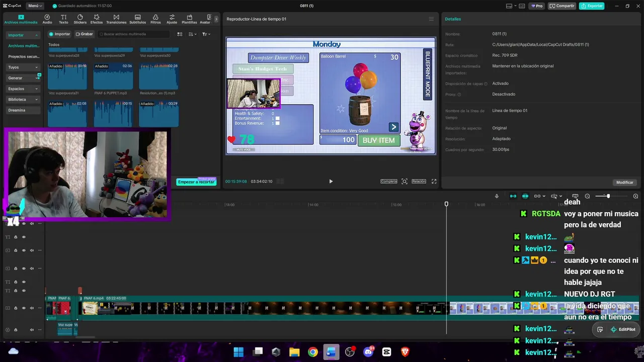Viewport: 644px width, 362px height.
Task: Select the FNAF 6 PUPPET.mp3 media thumbnail
Action: (113, 76)
